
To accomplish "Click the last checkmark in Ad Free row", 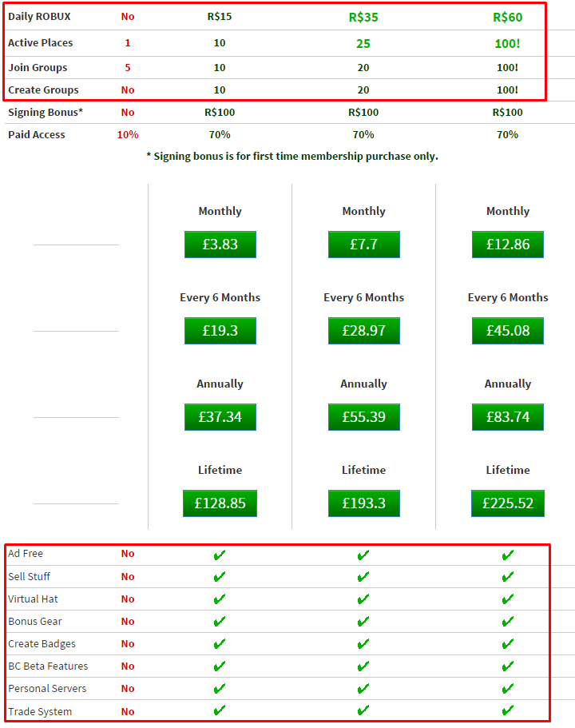I will (508, 555).
